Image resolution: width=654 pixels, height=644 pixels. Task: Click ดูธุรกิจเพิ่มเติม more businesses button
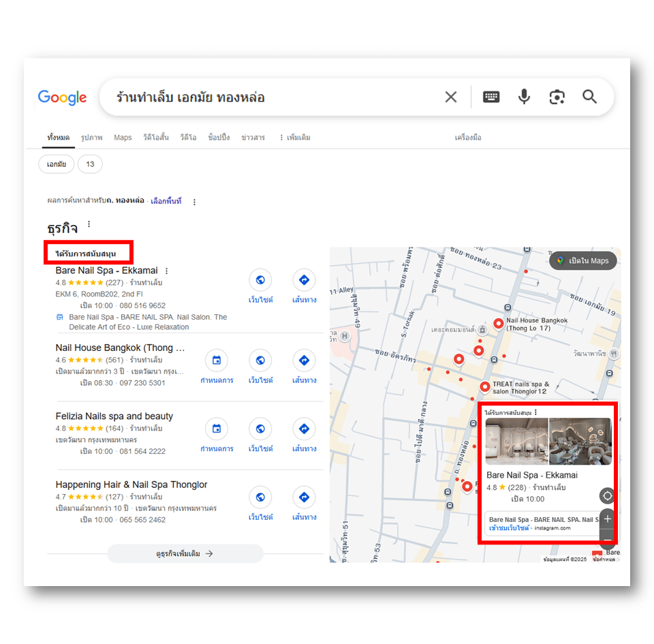[x=185, y=553]
